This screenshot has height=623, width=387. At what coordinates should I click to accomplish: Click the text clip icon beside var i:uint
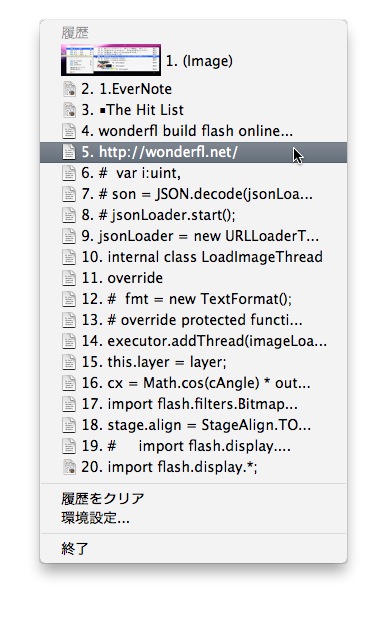[69, 173]
